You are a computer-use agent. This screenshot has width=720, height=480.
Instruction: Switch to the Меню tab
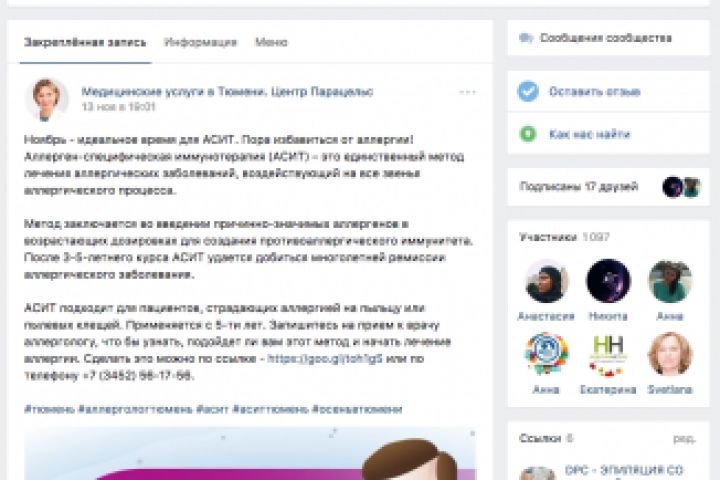point(271,42)
